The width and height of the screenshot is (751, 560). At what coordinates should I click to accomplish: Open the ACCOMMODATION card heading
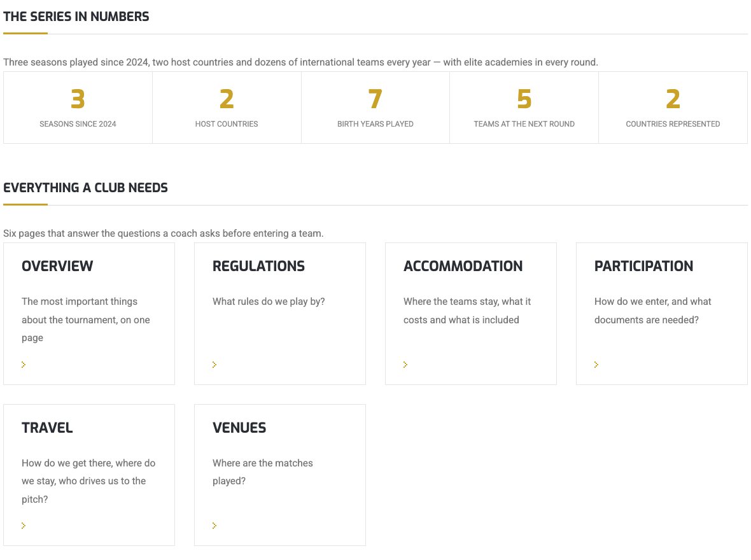tap(463, 266)
